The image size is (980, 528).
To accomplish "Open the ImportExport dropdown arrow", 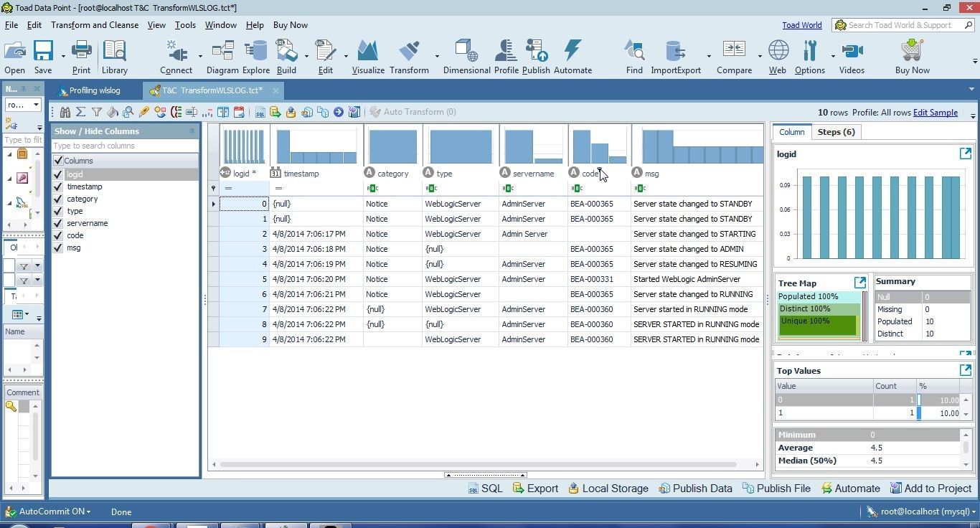I will pyautogui.click(x=709, y=56).
